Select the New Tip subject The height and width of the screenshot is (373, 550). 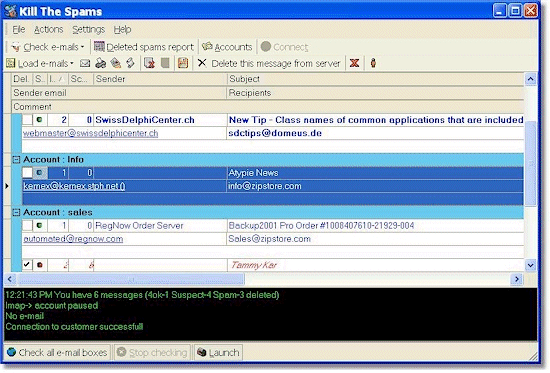(x=376, y=120)
